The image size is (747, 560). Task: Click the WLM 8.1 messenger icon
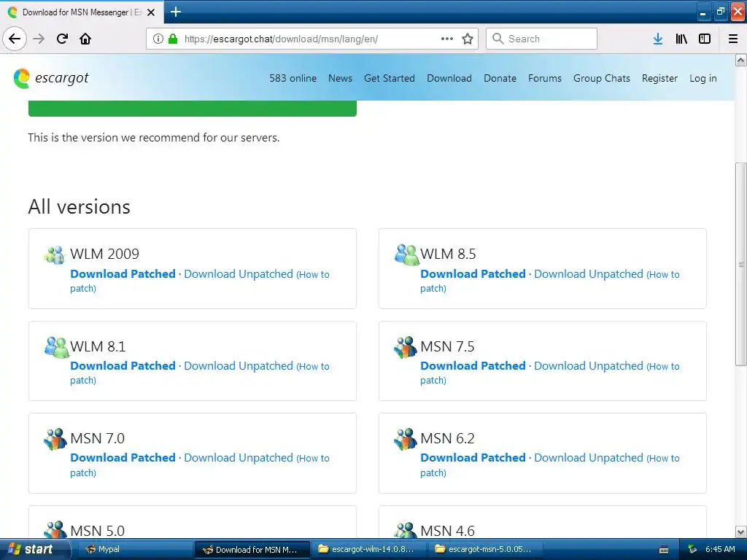[57, 347]
